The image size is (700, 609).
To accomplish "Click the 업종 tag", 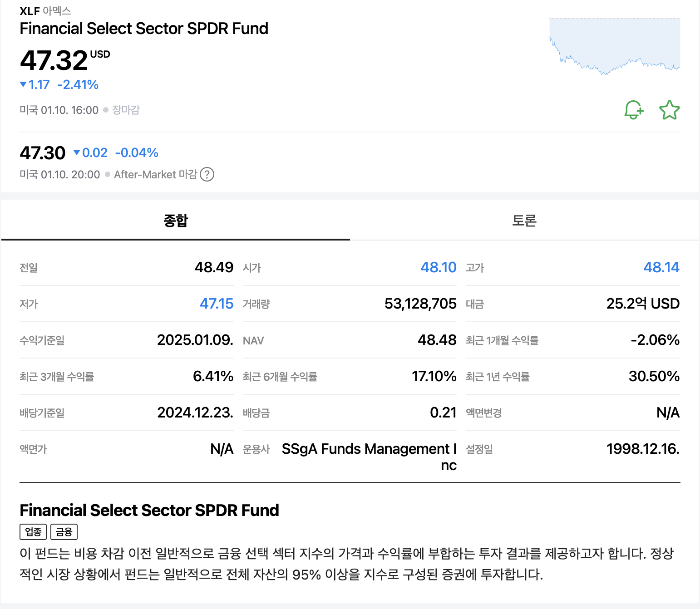I will [x=33, y=532].
